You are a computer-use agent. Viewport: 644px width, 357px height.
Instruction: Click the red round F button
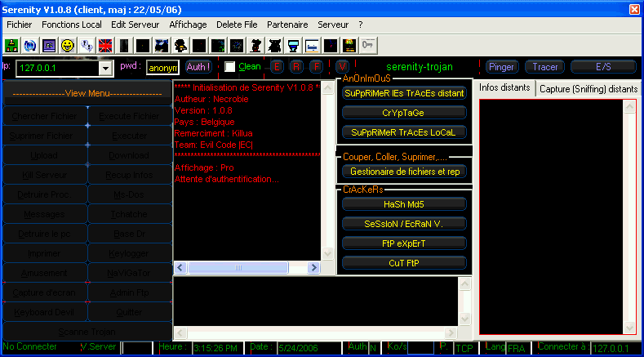[x=315, y=67]
